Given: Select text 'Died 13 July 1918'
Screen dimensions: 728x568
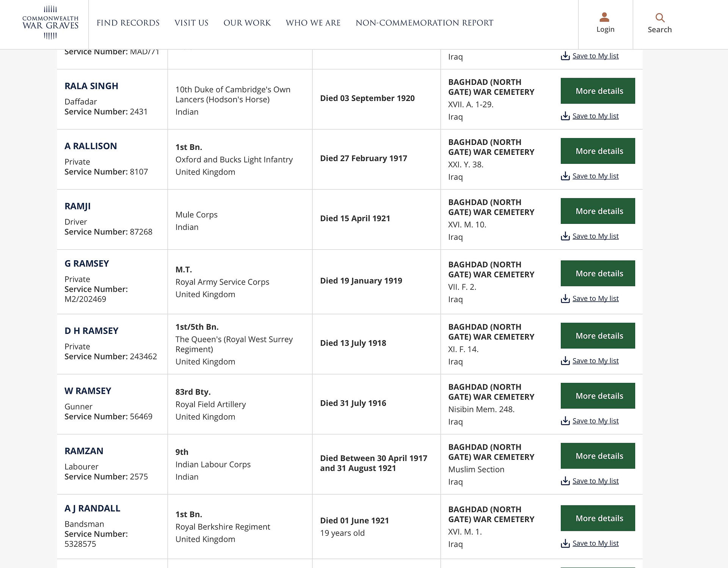Looking at the screenshot, I should coord(353,343).
